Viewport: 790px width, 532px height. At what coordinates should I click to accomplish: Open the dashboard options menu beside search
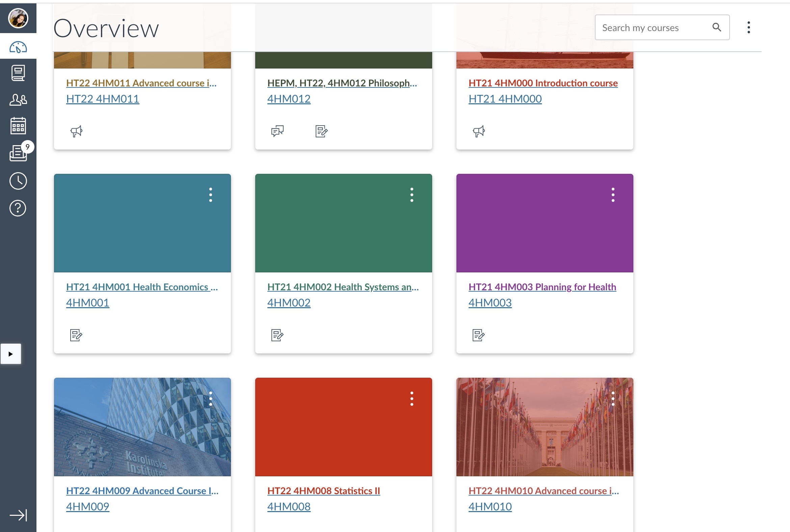(748, 27)
